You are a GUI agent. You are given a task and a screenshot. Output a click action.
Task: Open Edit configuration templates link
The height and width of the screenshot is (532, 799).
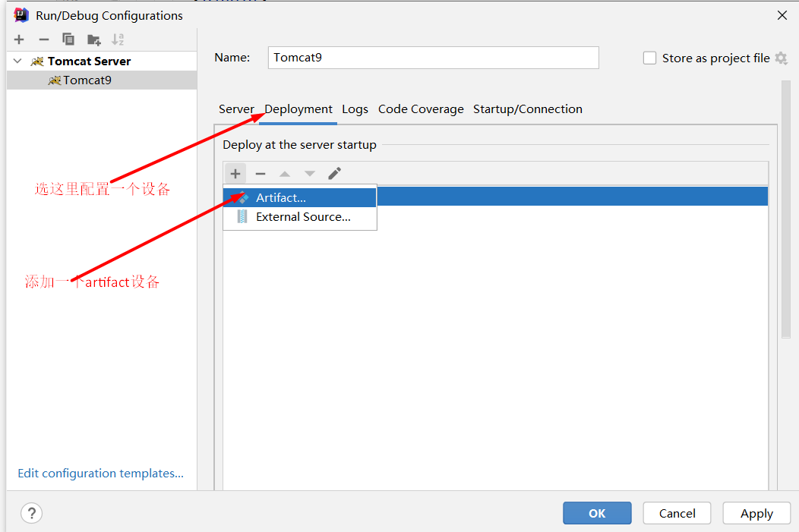100,473
